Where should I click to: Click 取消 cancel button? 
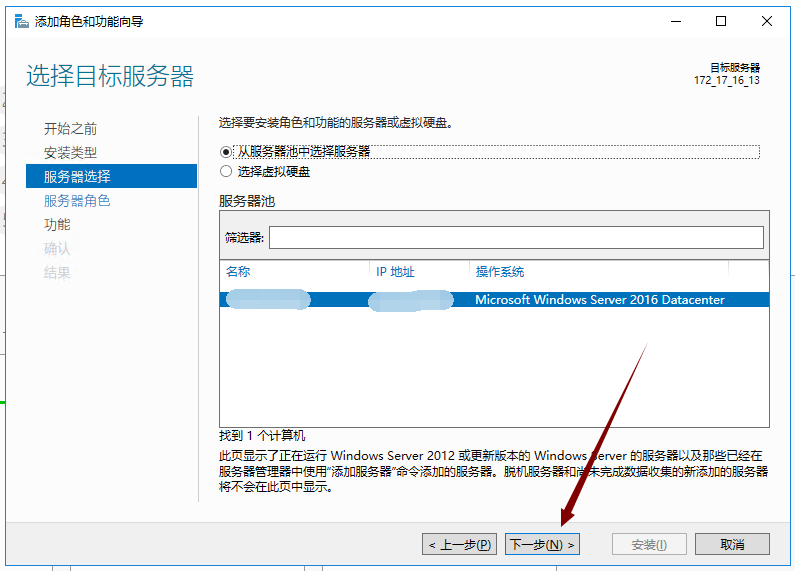coord(732,545)
